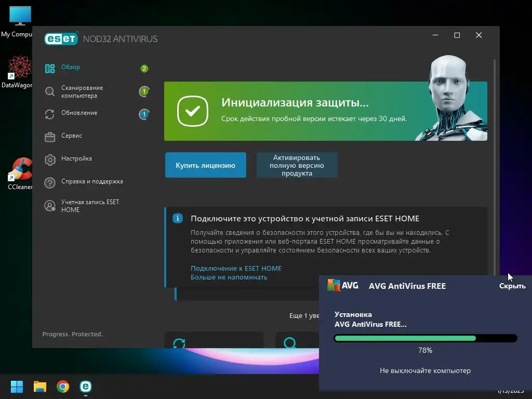Click the scan magnifier tile icon at bottom
532x399 pixels.
[x=290, y=343]
